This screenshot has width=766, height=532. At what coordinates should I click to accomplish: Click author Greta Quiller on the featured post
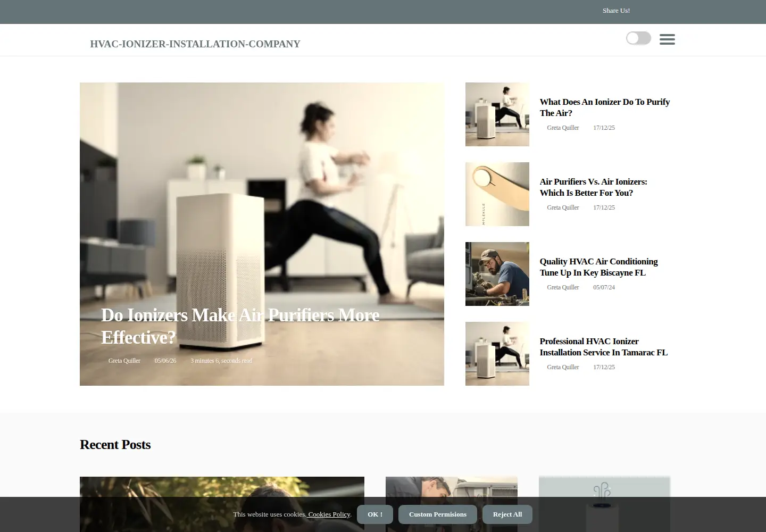(x=124, y=361)
